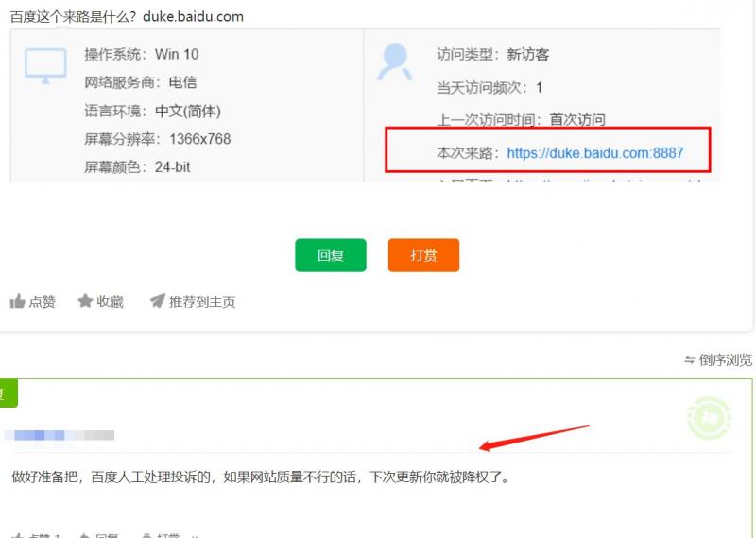Click the blurred username of the reply
Screen dimensions: 756x538
(x=60, y=435)
